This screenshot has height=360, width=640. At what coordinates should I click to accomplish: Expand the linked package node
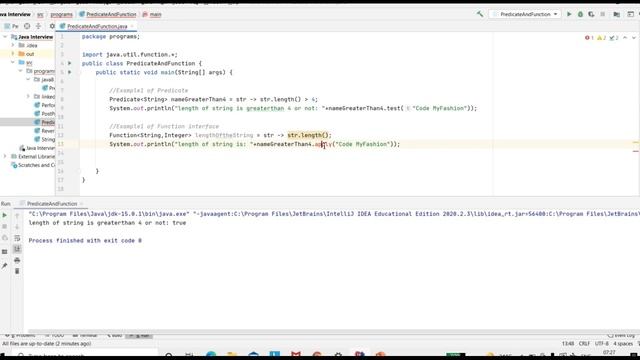(28, 97)
